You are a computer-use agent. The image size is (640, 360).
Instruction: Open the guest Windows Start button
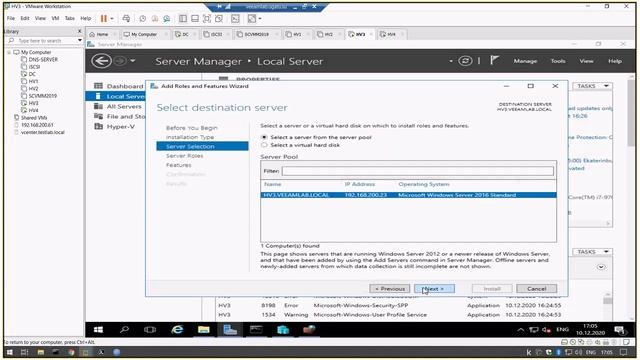[x=98, y=330]
